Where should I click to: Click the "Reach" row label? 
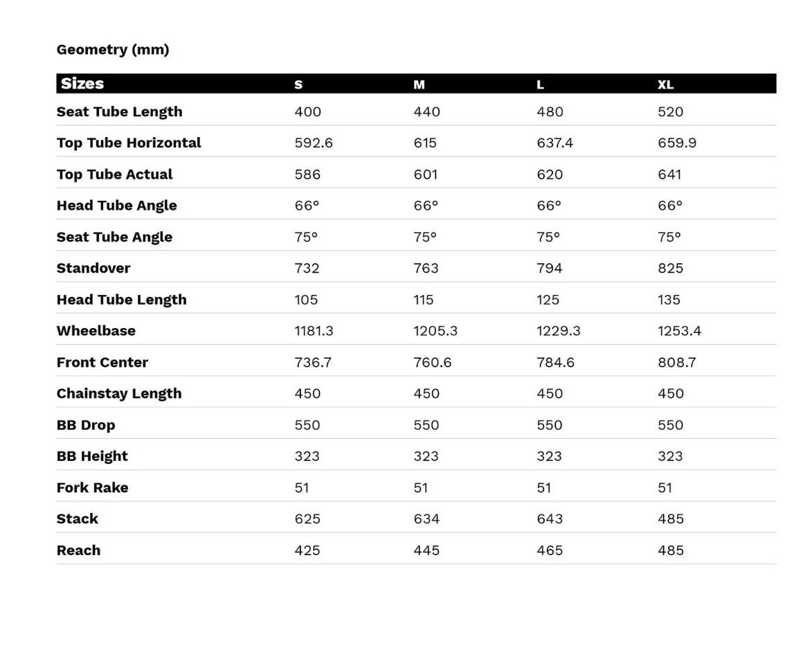click(x=78, y=550)
